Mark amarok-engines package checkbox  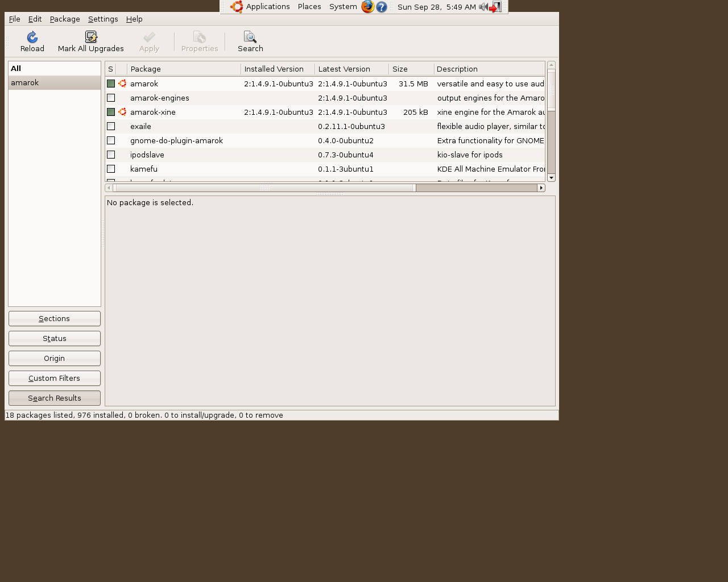tap(111, 98)
